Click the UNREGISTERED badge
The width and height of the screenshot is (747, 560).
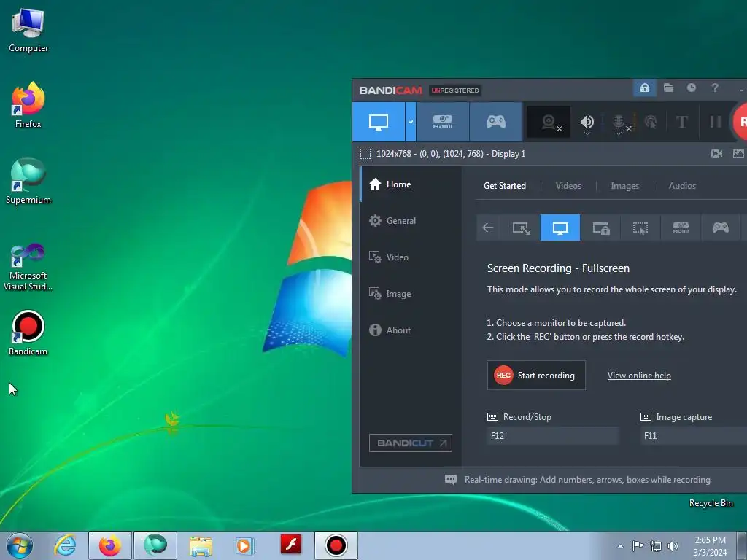pos(455,90)
